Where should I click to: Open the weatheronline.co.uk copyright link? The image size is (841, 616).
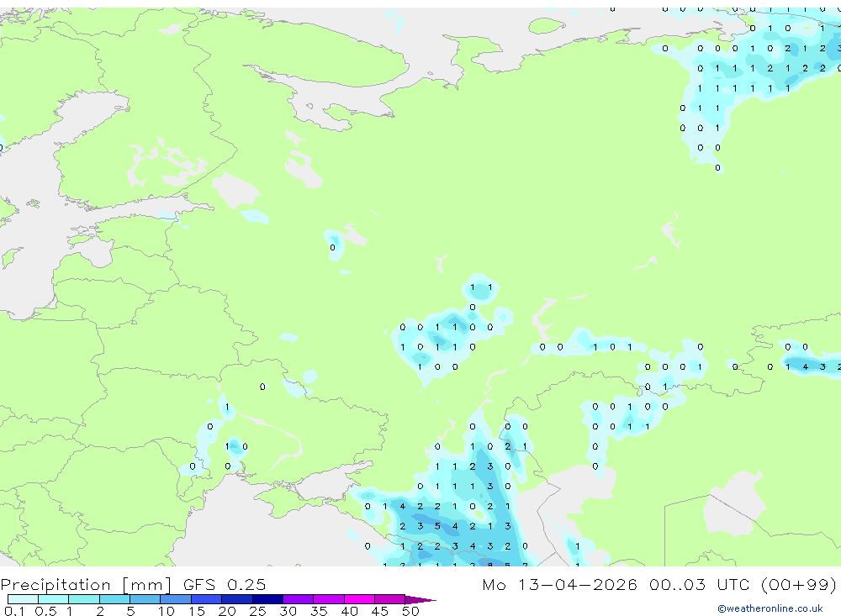pos(770,608)
